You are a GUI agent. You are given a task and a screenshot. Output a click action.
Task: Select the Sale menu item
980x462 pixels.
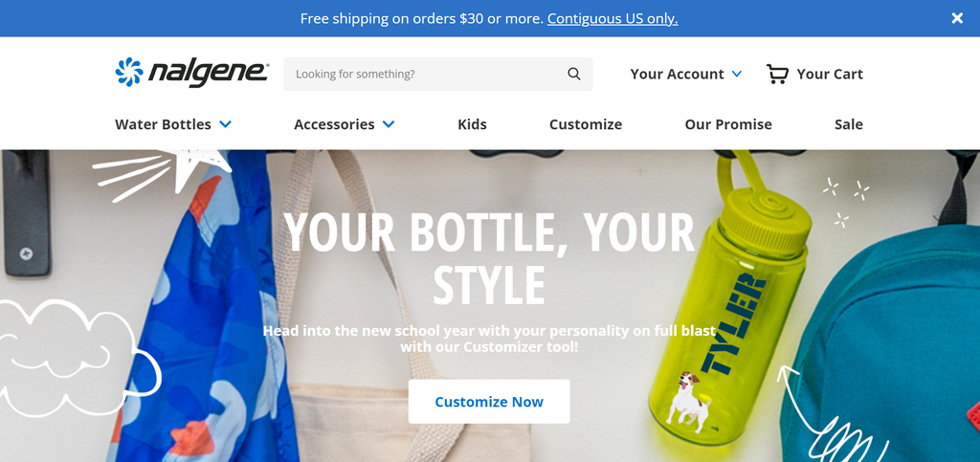(849, 124)
